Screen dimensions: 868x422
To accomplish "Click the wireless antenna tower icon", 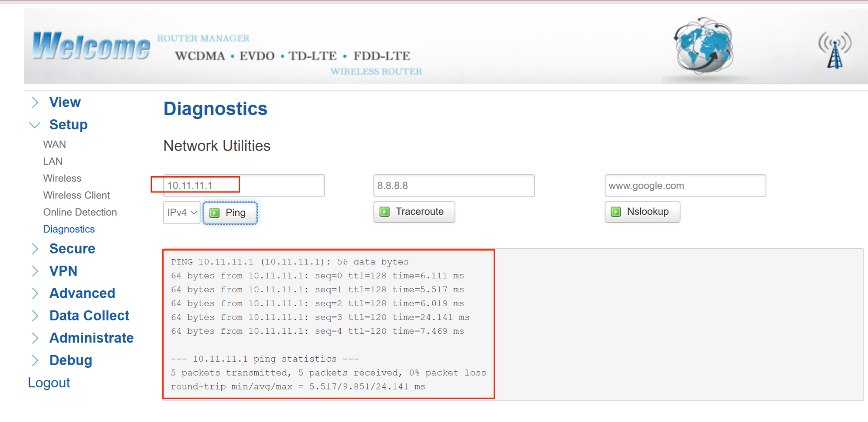I will tap(835, 50).
